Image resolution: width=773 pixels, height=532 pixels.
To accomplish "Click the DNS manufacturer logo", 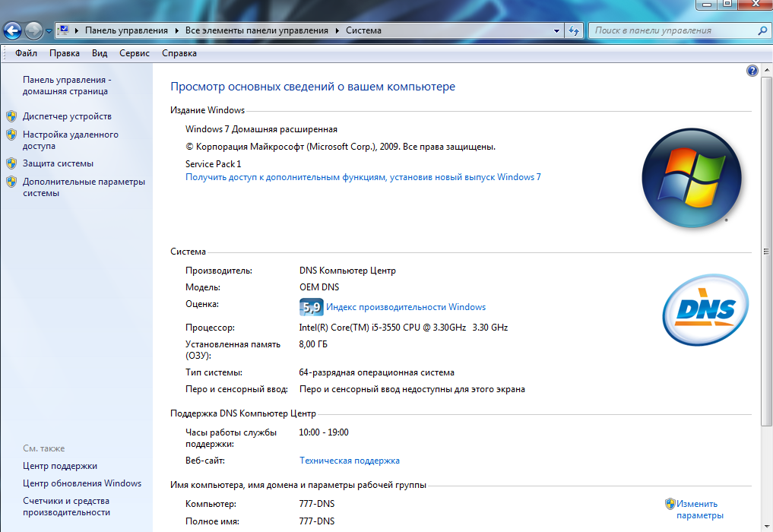I will coord(705,309).
